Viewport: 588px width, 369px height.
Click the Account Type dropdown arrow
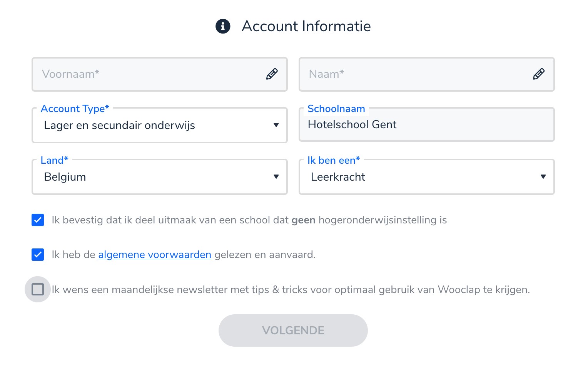(276, 125)
